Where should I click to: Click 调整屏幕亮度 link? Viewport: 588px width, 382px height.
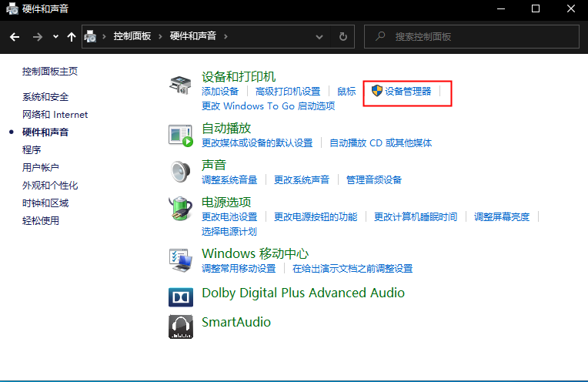coord(502,217)
